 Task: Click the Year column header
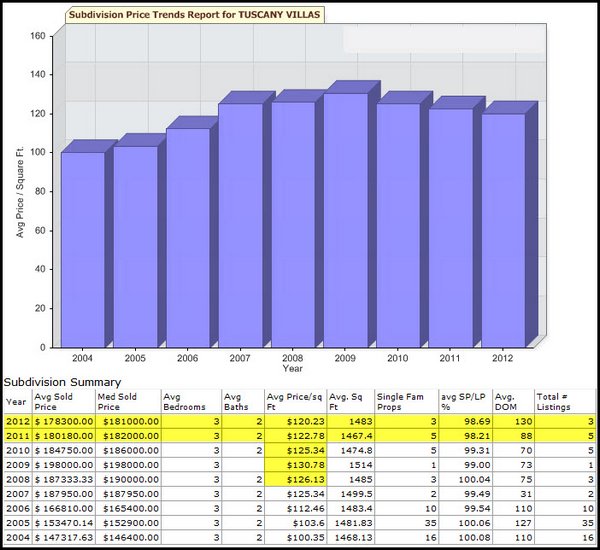16,402
